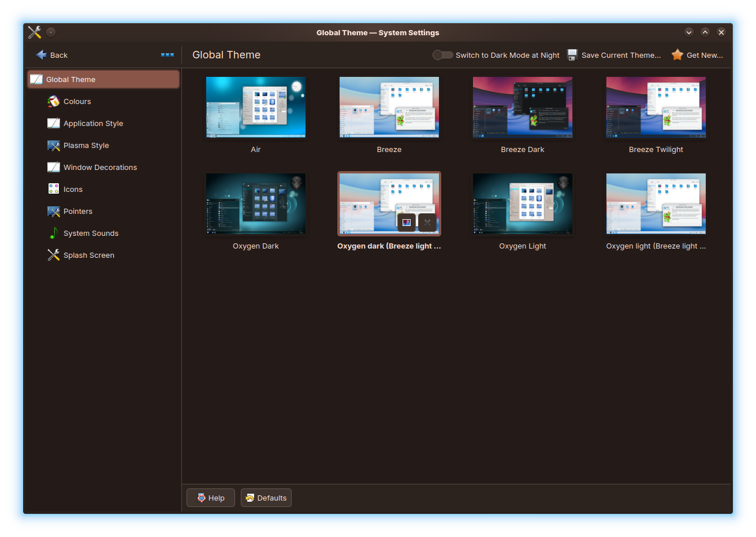Close the System Settings window
This screenshot has width=756, height=537.
click(721, 32)
